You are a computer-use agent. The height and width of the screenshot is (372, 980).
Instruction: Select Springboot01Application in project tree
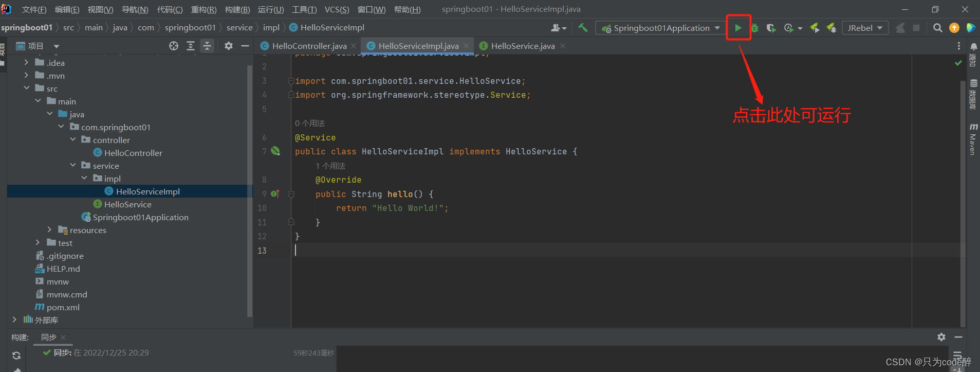(140, 217)
